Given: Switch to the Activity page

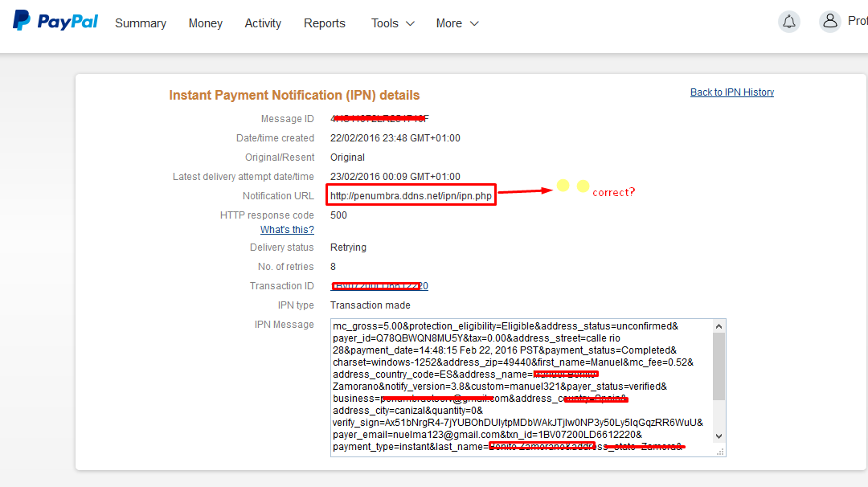Looking at the screenshot, I should tap(263, 23).
